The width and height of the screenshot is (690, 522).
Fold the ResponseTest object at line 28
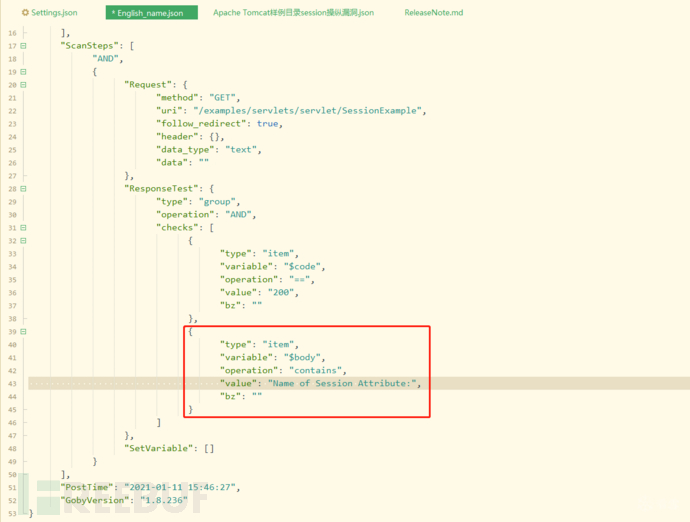(x=23, y=188)
